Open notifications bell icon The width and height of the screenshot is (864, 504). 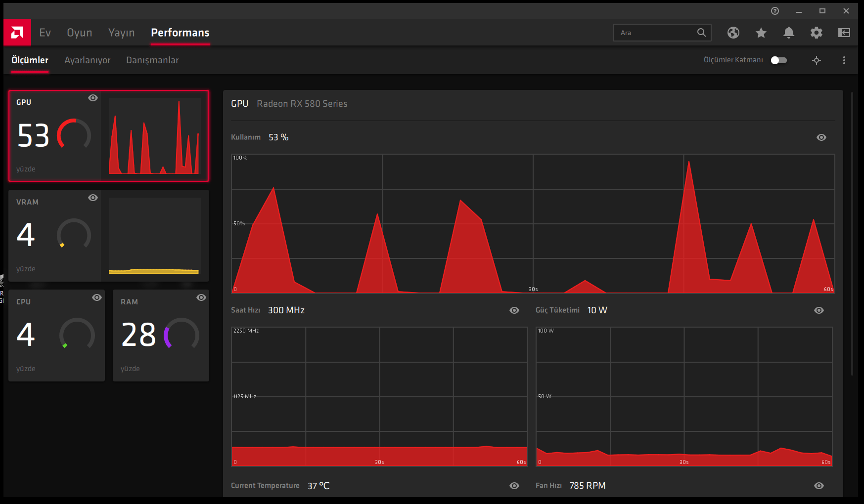point(789,33)
